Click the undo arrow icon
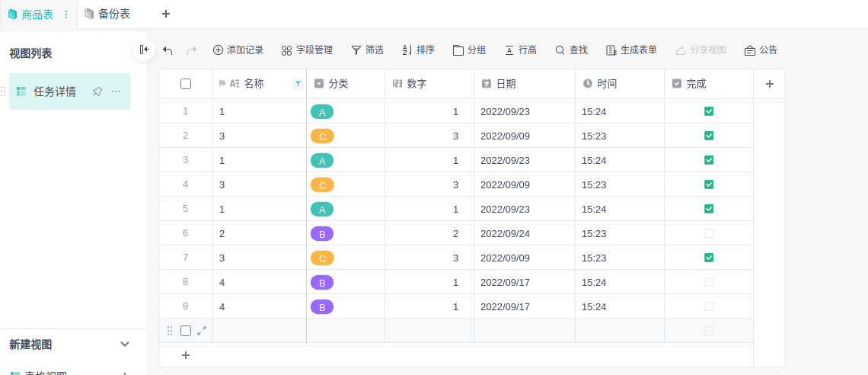 pyautogui.click(x=168, y=50)
